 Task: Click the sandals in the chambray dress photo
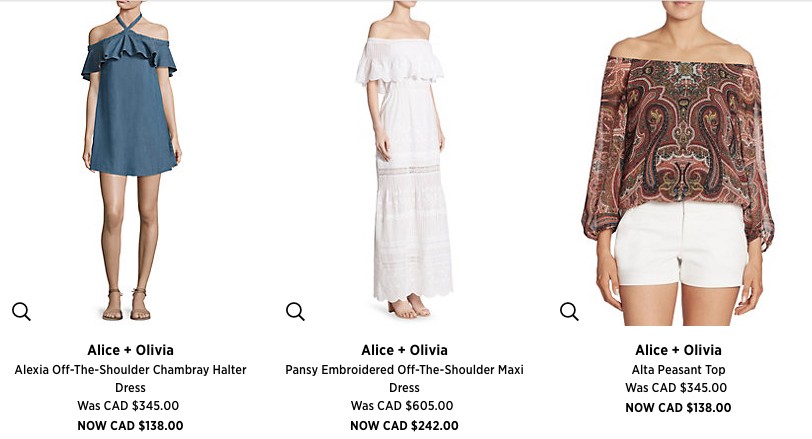127,305
